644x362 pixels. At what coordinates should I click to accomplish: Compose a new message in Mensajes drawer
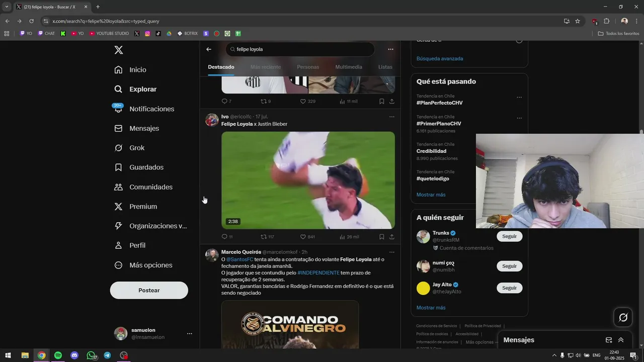click(x=609, y=340)
